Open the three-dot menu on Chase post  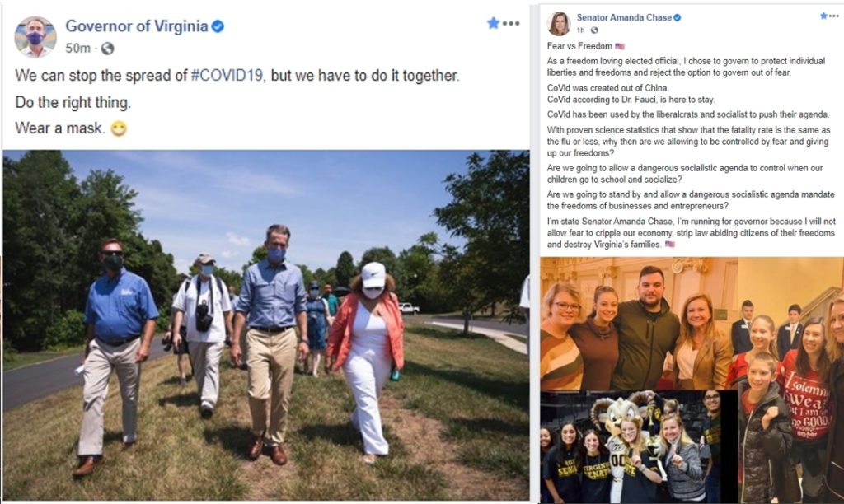coord(834,16)
